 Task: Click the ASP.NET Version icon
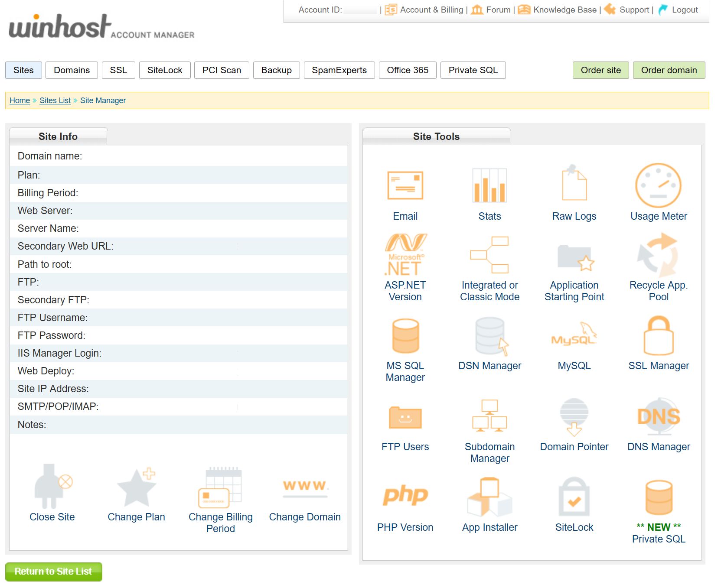(405, 255)
